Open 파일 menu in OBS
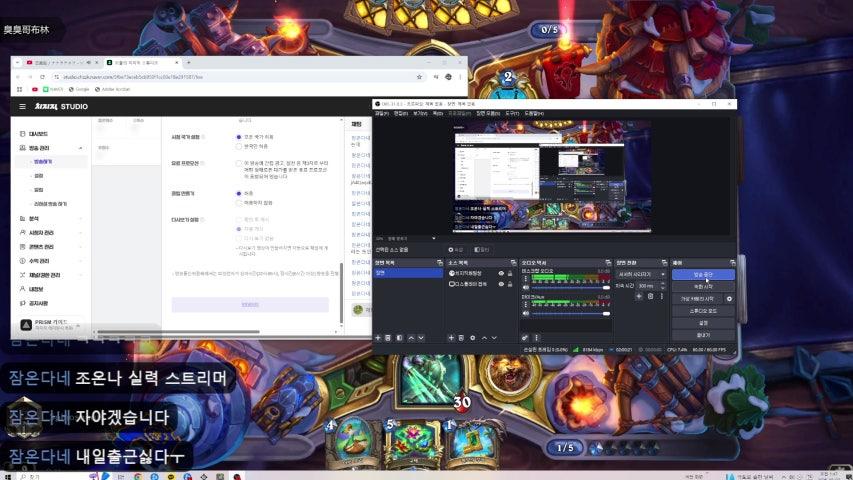This screenshot has width=853, height=480. point(382,113)
